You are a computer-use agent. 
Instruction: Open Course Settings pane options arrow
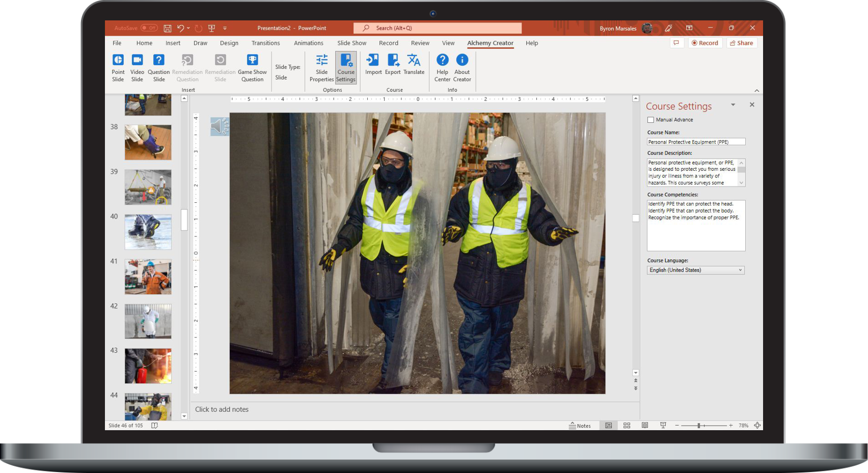[733, 105]
